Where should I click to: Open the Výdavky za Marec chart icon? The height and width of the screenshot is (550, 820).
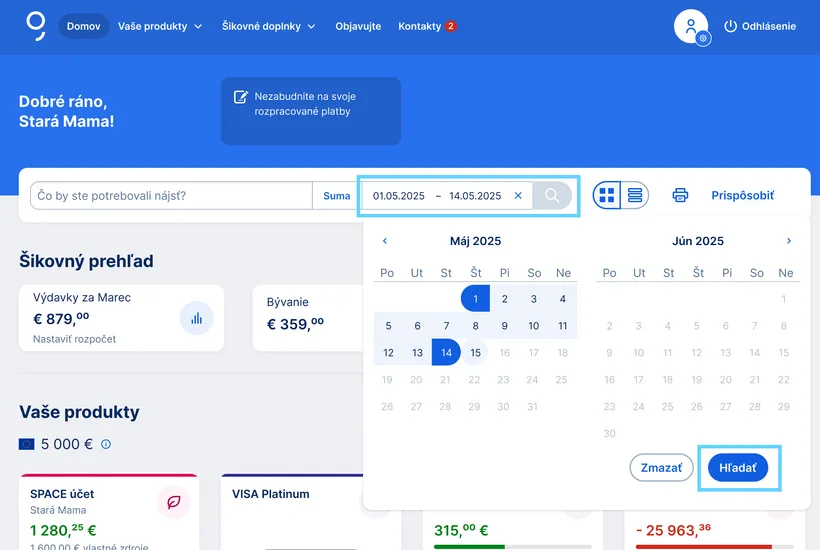197,318
